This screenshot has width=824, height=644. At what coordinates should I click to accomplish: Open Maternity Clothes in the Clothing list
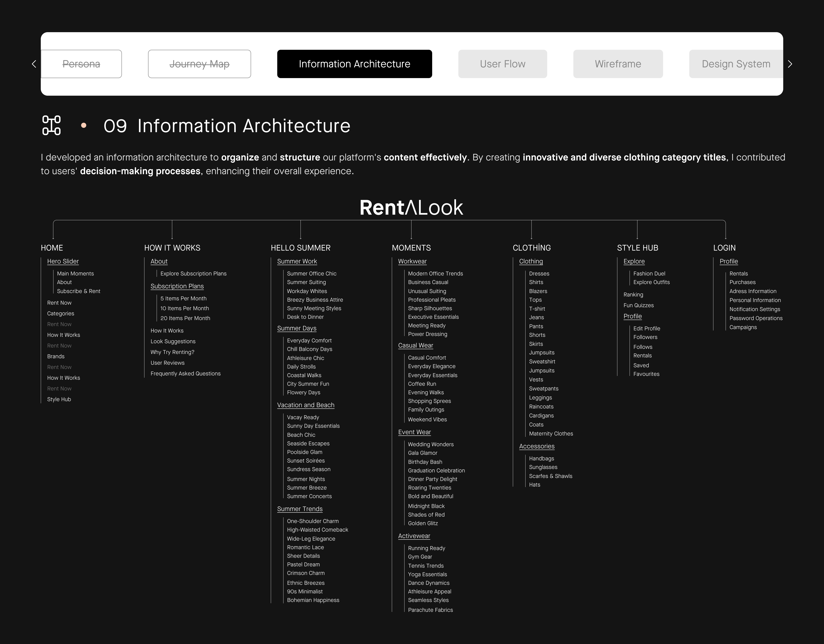click(x=551, y=433)
